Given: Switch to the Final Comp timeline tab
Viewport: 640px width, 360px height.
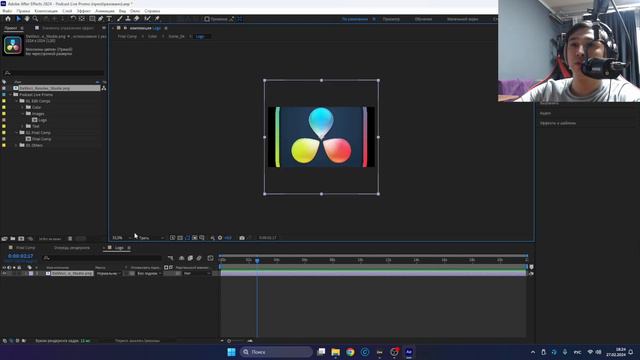Looking at the screenshot, I should click(25, 248).
